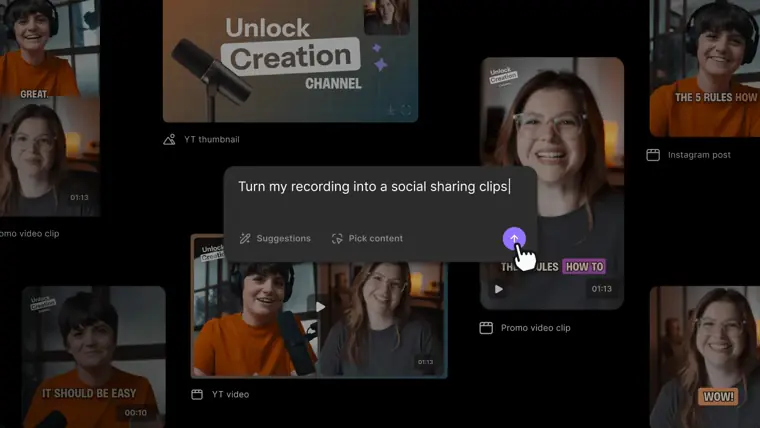
Task: Click the purple send arrow button
Action: coord(514,238)
